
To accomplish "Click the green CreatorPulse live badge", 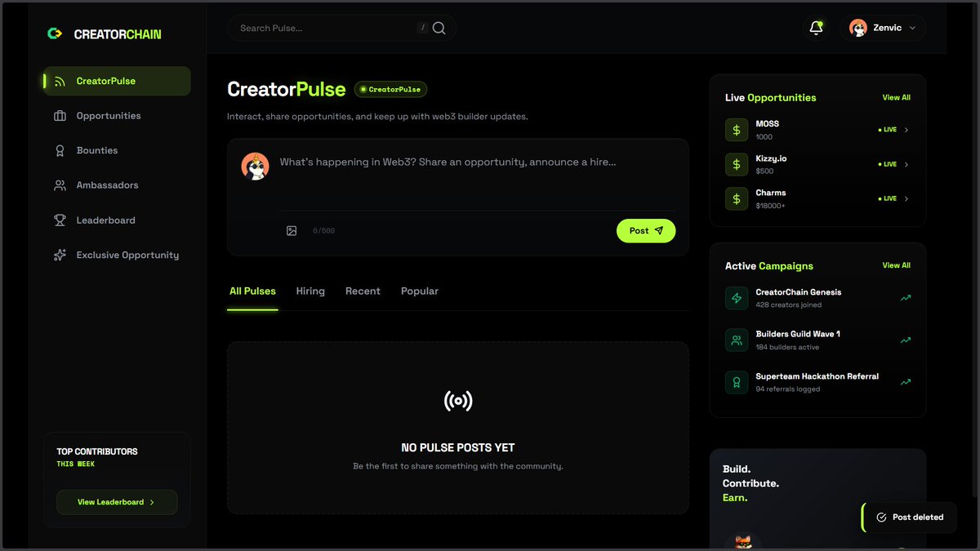I will click(x=390, y=90).
